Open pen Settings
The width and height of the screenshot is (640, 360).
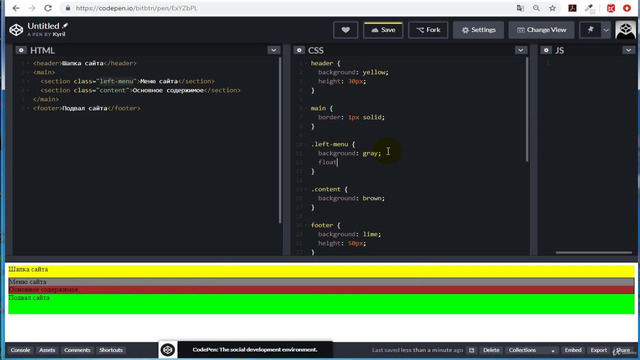pyautogui.click(x=478, y=30)
